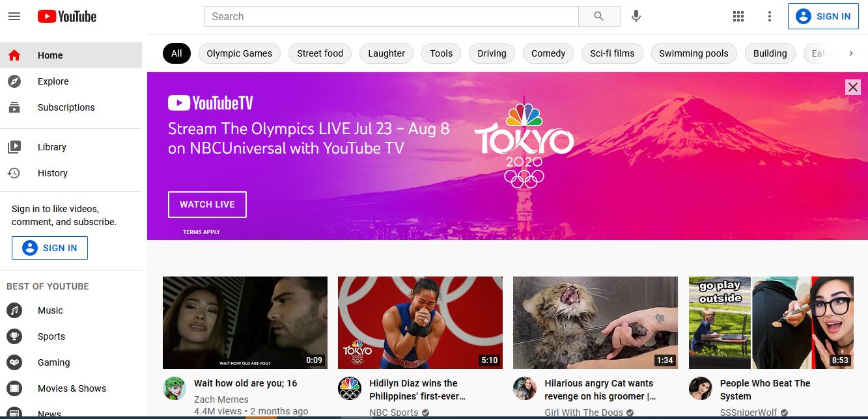Click the History clock icon
This screenshot has width=868, height=419.
tap(14, 173)
